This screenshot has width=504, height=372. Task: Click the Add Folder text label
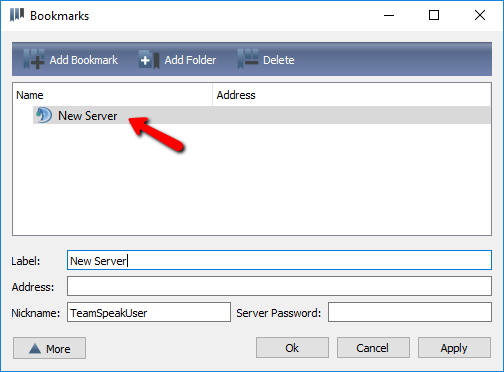(190, 60)
